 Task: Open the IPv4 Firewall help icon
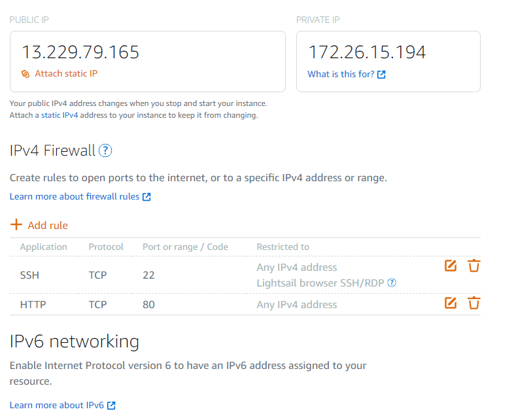pos(105,151)
